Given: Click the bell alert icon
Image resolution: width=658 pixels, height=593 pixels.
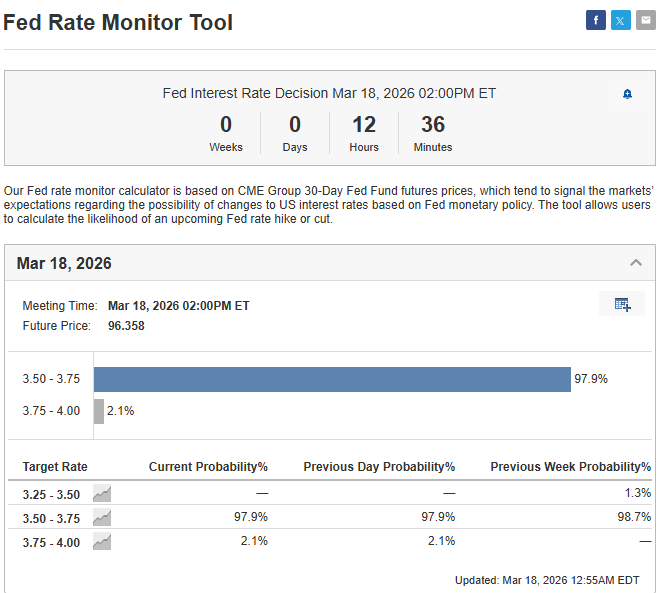Looking at the screenshot, I should click(x=627, y=94).
